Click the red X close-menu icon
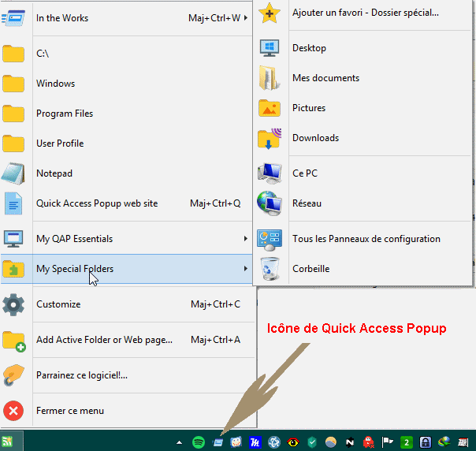Viewport: 476px width, 451px height. tap(13, 411)
